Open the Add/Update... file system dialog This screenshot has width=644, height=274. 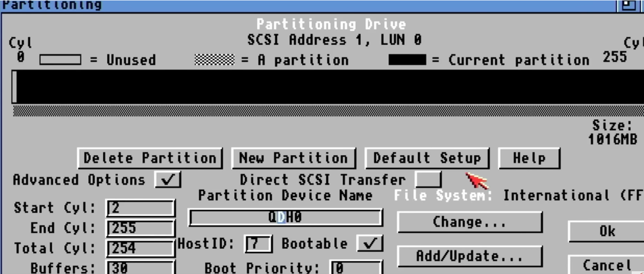[x=469, y=256]
